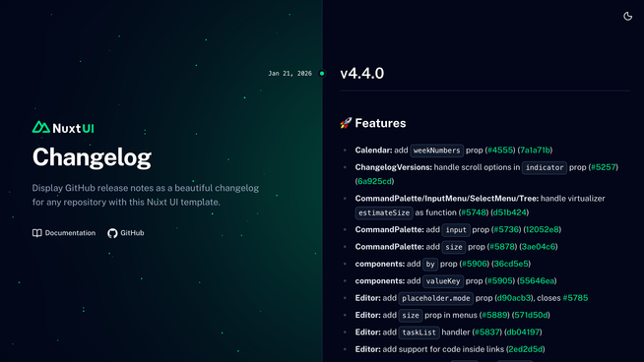
Task: Click the Changelog page title
Action: point(92,158)
